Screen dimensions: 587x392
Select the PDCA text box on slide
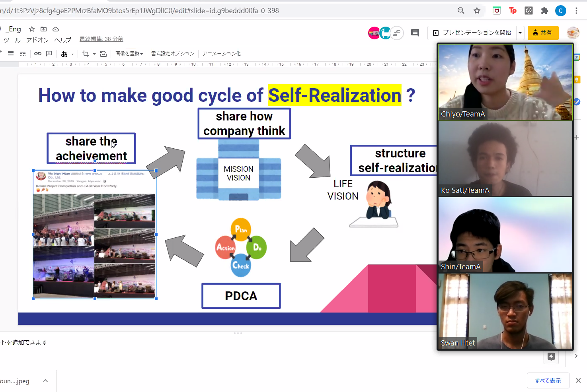[x=241, y=296]
